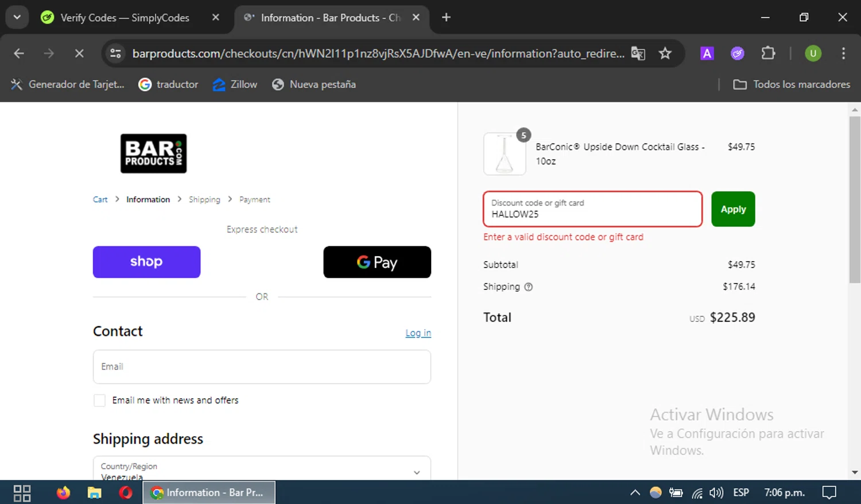Select Shipping breadcrumb step
The width and height of the screenshot is (861, 504).
coord(204,200)
